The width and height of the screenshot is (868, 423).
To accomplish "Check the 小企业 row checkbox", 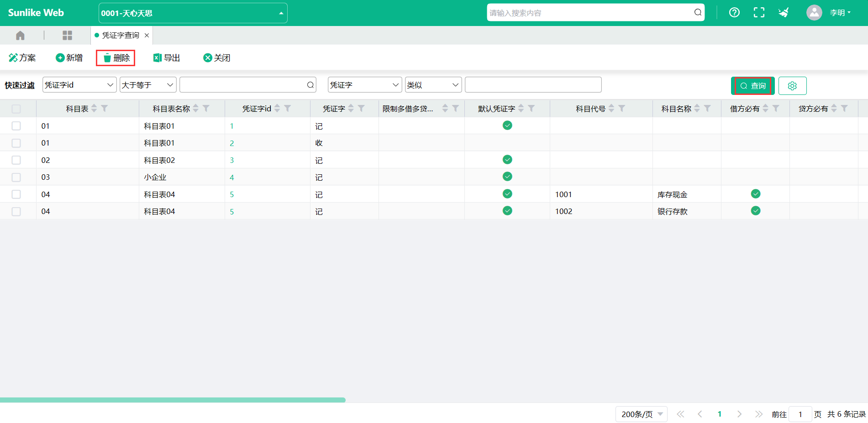I will (x=16, y=177).
